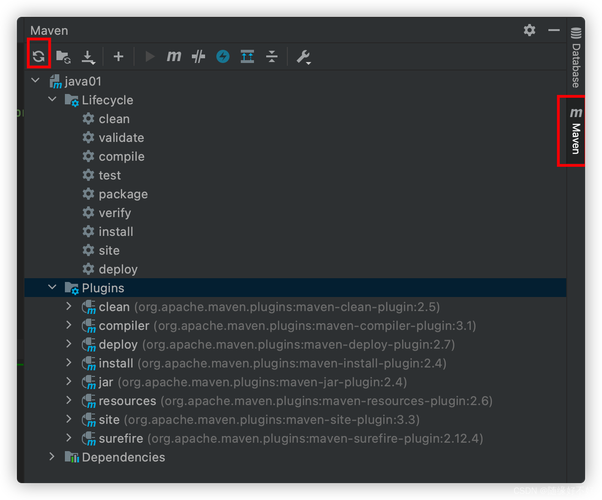Collapse the Plugins node
This screenshot has height=500, width=602.
point(52,288)
